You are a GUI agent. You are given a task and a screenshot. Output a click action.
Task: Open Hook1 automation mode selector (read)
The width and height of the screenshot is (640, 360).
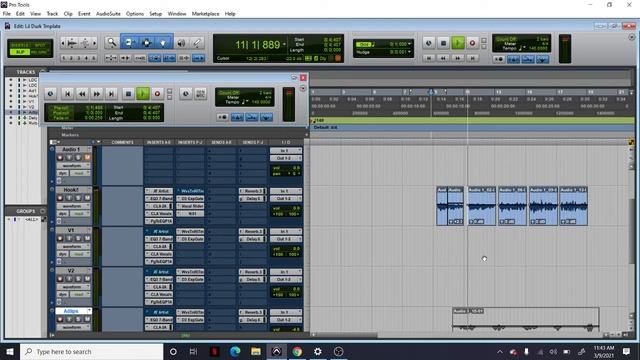click(81, 213)
